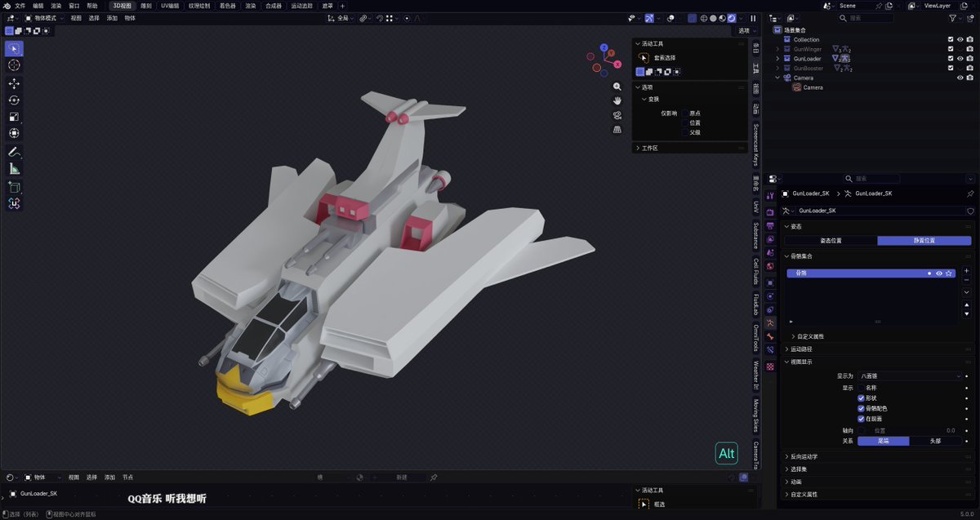Click the magnifier zoom icon beside the viewport
980x520 pixels.
tap(617, 87)
